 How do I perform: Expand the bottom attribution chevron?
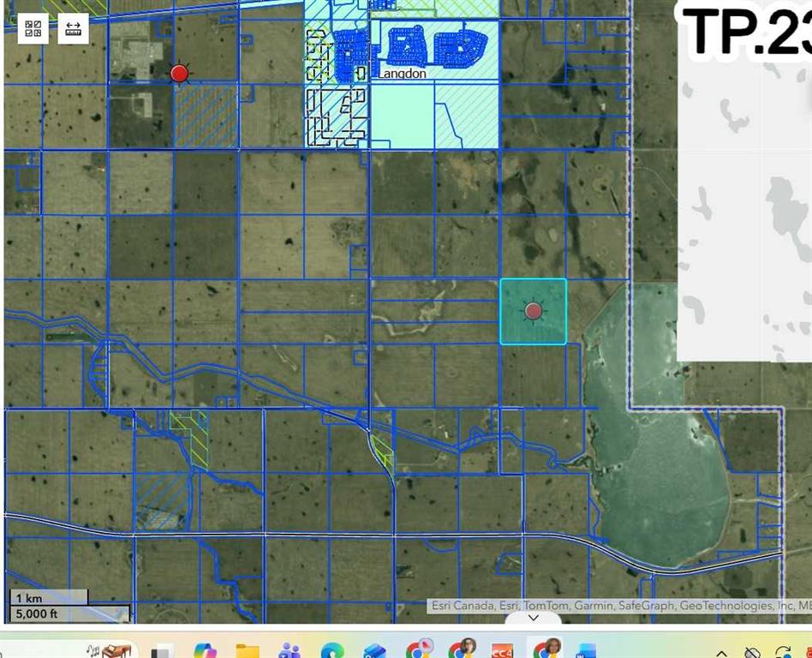tap(533, 618)
